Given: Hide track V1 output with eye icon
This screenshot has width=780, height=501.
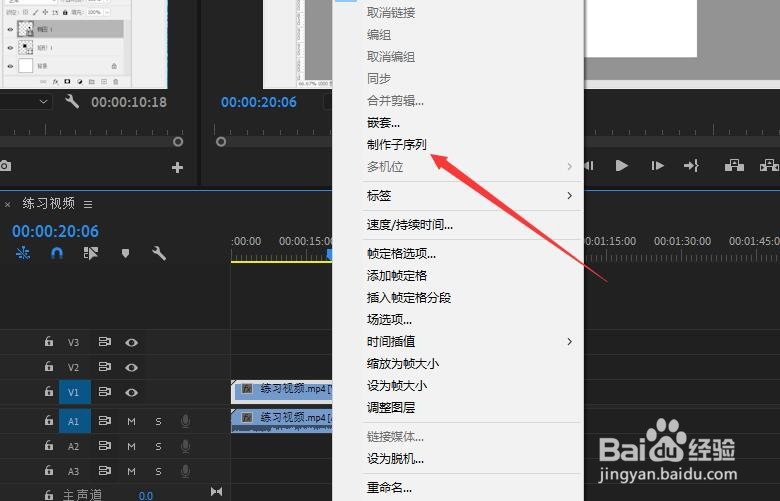Looking at the screenshot, I should (x=131, y=393).
